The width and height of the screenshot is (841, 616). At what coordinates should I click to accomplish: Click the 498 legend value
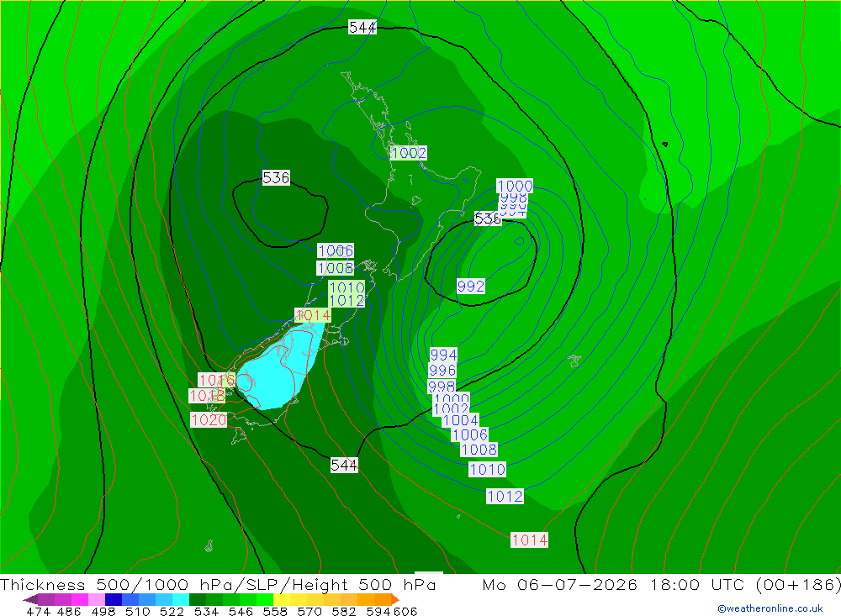click(103, 611)
